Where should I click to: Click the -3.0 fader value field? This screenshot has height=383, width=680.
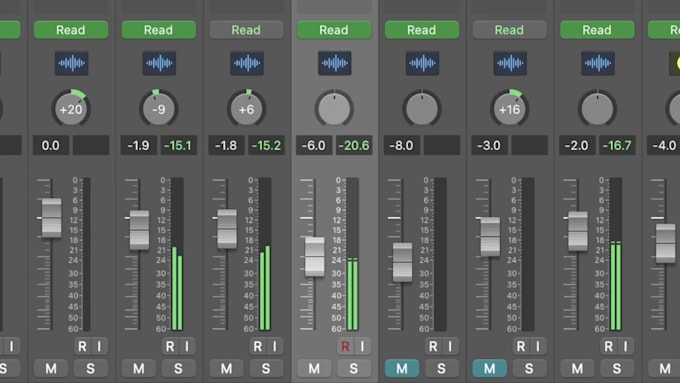pos(489,145)
